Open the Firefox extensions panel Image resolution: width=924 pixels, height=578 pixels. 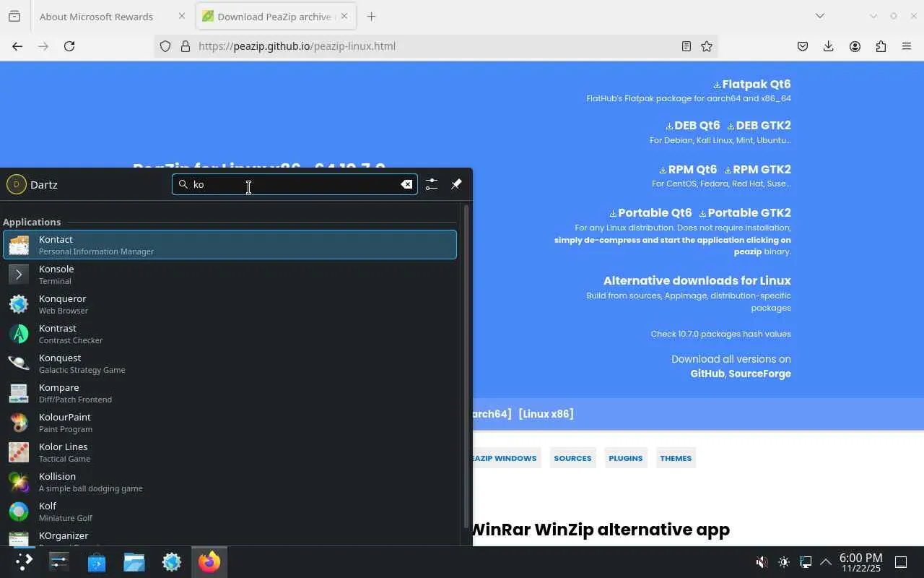pyautogui.click(x=881, y=46)
